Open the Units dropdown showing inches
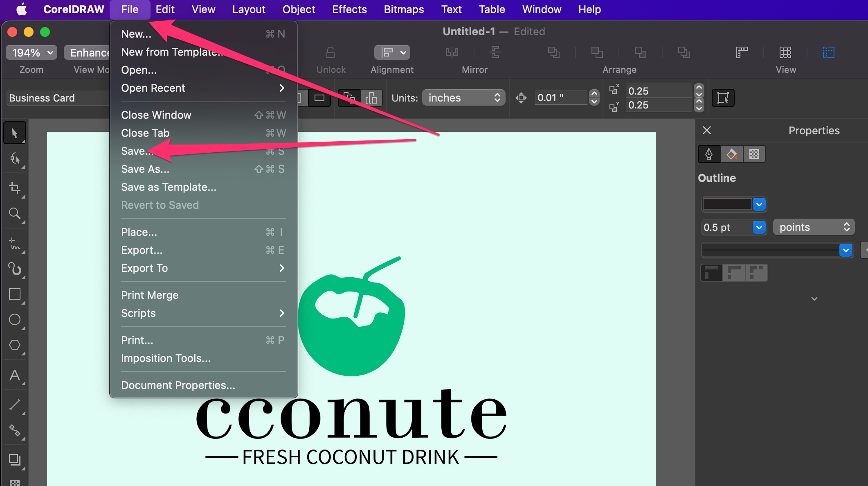The width and height of the screenshot is (868, 486). (462, 97)
